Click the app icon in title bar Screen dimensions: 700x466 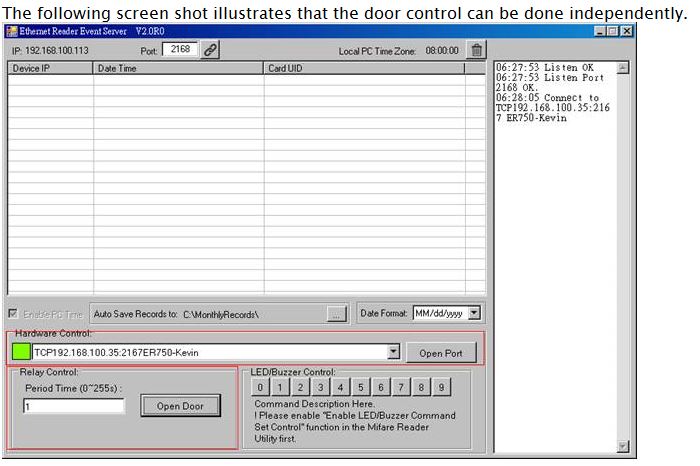(12, 31)
